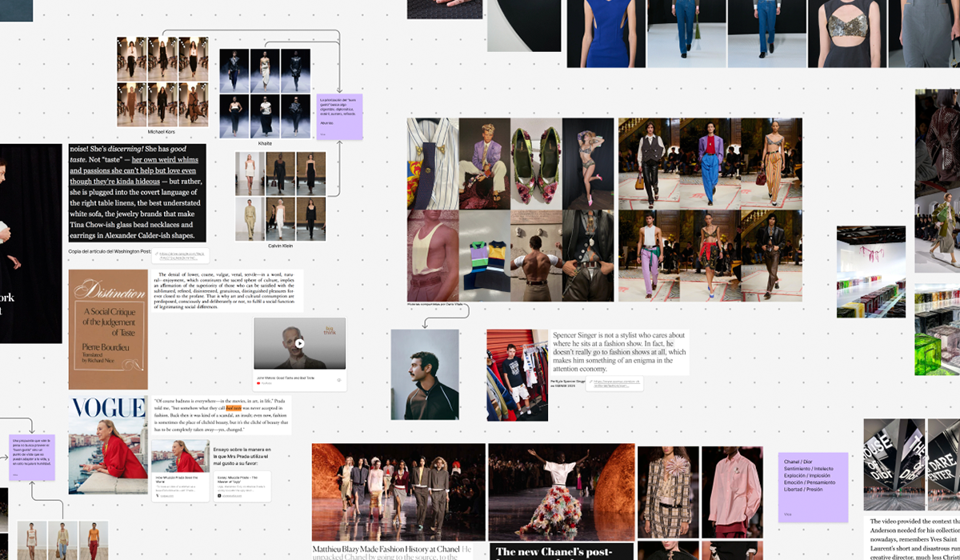The height and width of the screenshot is (560, 960).
Task: Select the Distinction book cover image
Action: pos(108,329)
